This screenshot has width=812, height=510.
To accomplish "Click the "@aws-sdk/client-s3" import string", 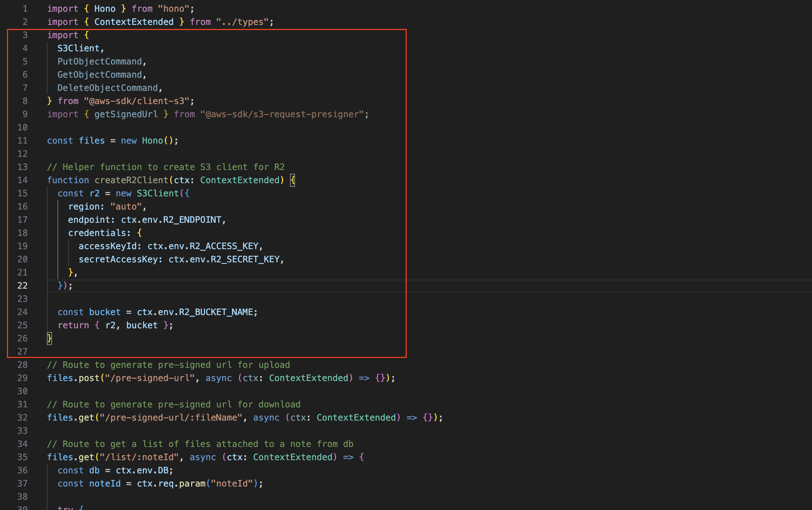I will tap(137, 101).
